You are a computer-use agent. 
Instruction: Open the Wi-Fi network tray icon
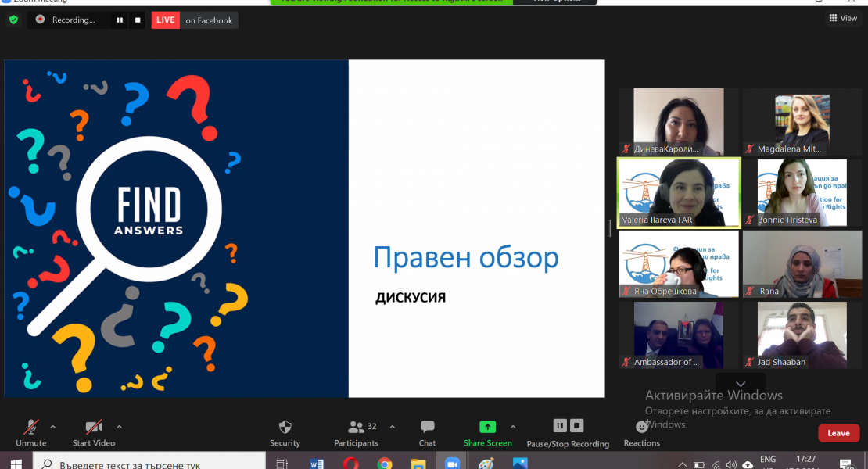716,464
